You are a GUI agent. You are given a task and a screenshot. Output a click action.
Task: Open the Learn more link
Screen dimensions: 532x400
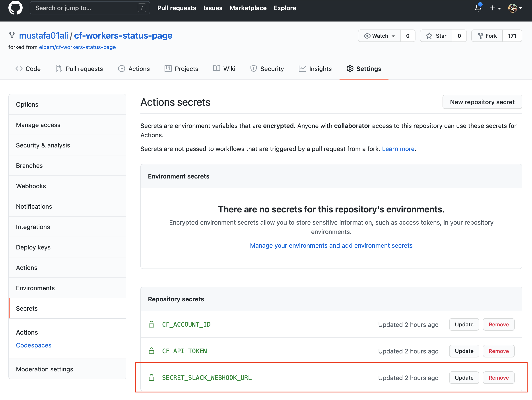click(x=398, y=149)
